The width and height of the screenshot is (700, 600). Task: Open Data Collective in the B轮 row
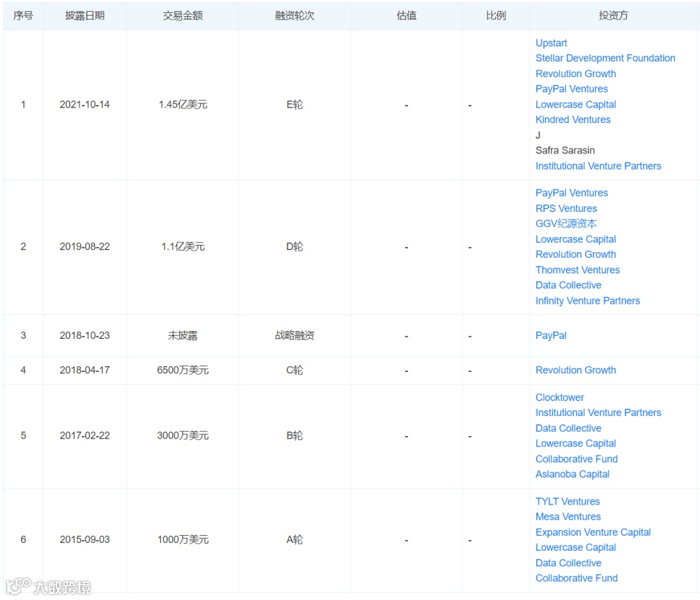click(568, 428)
